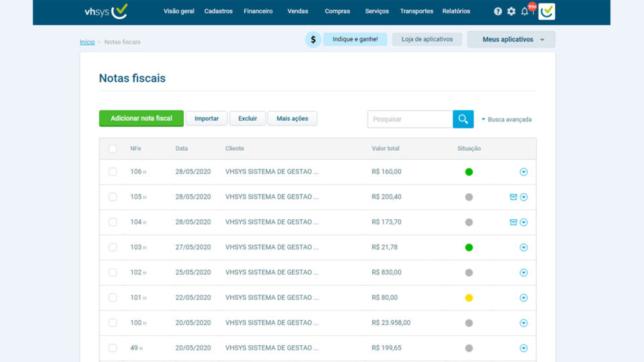The image size is (644, 362).
Task: Click the grey status dot for NFe 105
Action: tap(469, 197)
